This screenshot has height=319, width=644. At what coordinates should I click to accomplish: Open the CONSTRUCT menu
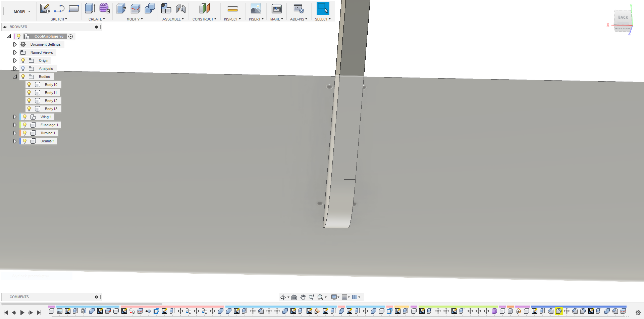pos(204,19)
